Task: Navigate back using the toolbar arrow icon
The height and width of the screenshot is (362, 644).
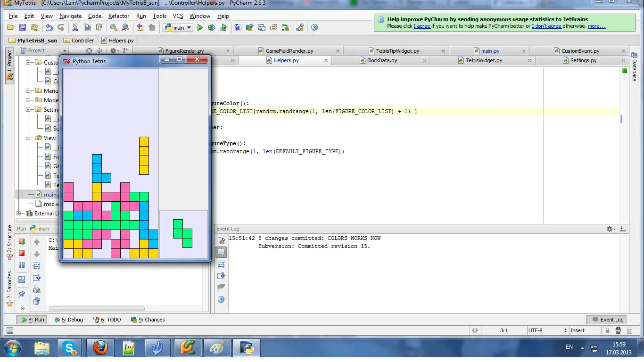Action: pyautogui.click(x=140, y=28)
